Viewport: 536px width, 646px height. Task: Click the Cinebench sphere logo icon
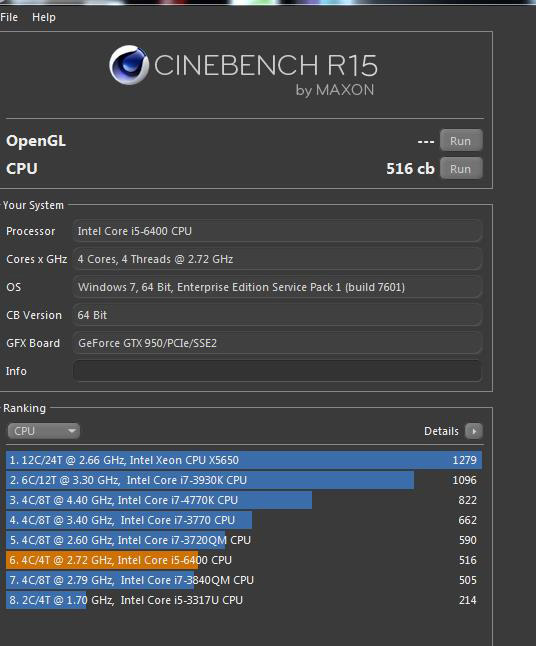(129, 65)
